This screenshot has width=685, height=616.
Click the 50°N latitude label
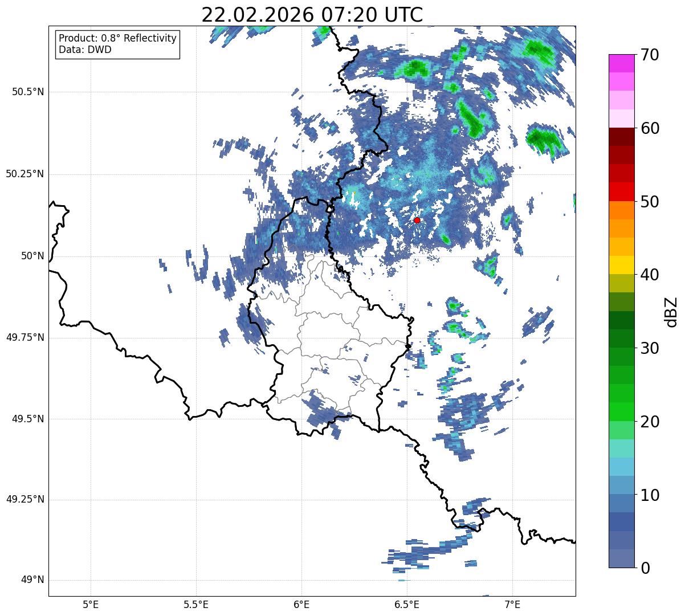pyautogui.click(x=33, y=256)
